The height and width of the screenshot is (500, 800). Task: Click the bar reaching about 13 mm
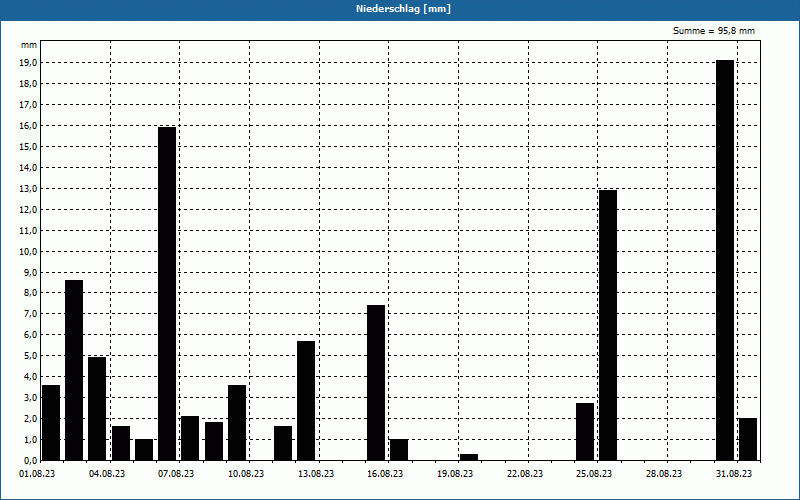tap(608, 326)
